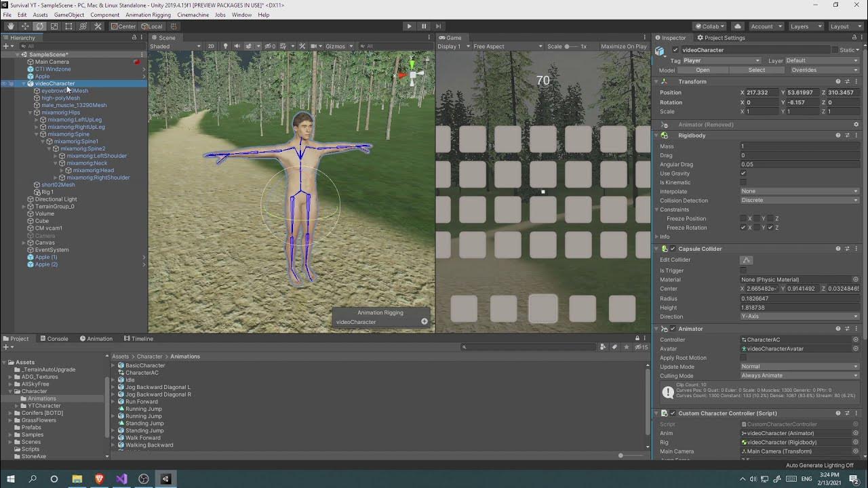The width and height of the screenshot is (868, 488).
Task: Click the Animator (Removed) gear icon
Action: [856, 125]
